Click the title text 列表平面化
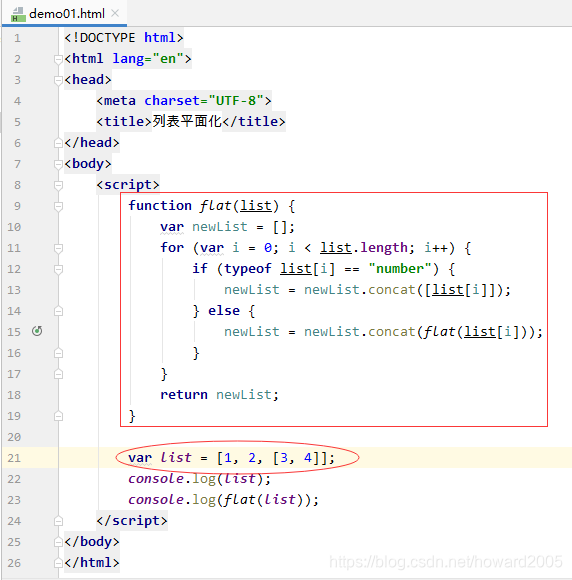572x580 pixels. 187,121
